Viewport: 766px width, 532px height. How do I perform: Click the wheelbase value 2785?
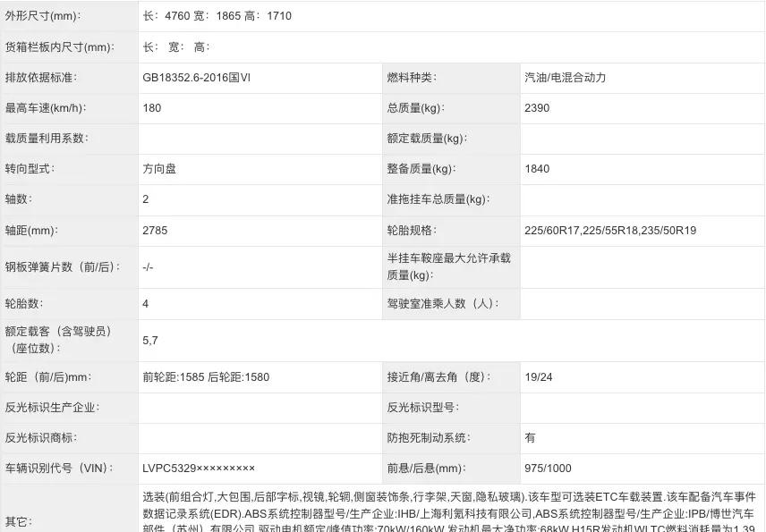pos(155,231)
